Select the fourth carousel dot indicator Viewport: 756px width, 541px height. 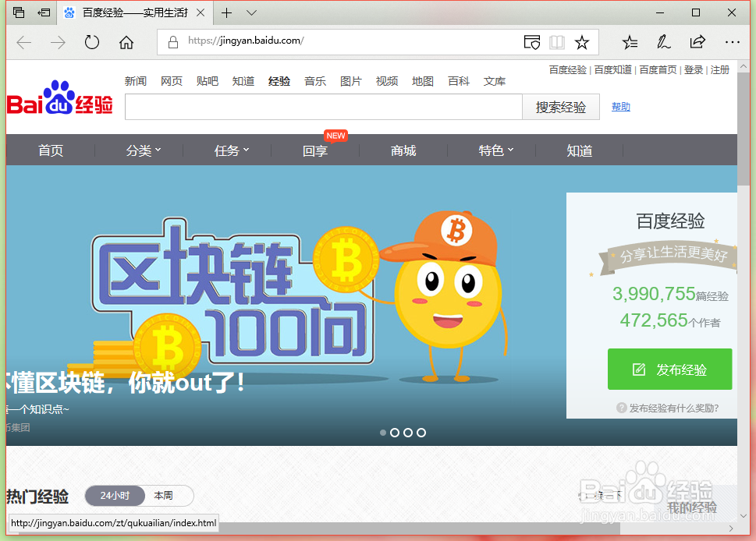click(x=421, y=433)
